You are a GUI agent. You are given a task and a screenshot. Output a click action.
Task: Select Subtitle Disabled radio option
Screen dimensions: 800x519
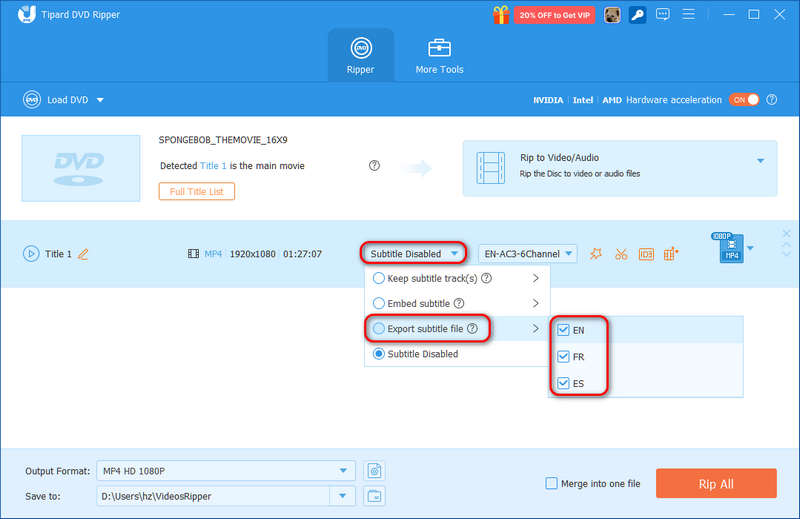click(x=379, y=354)
